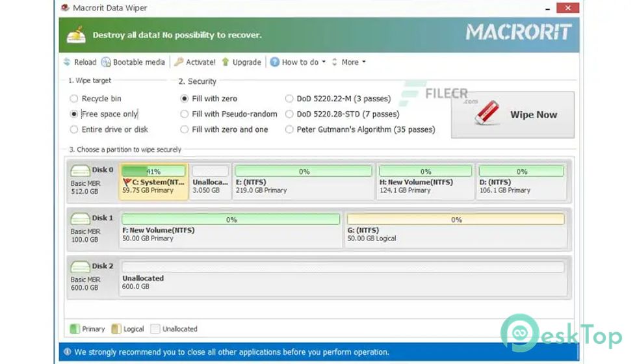Click the Disk 0 drive icon
This screenshot has height=364, width=637.
[x=80, y=170]
